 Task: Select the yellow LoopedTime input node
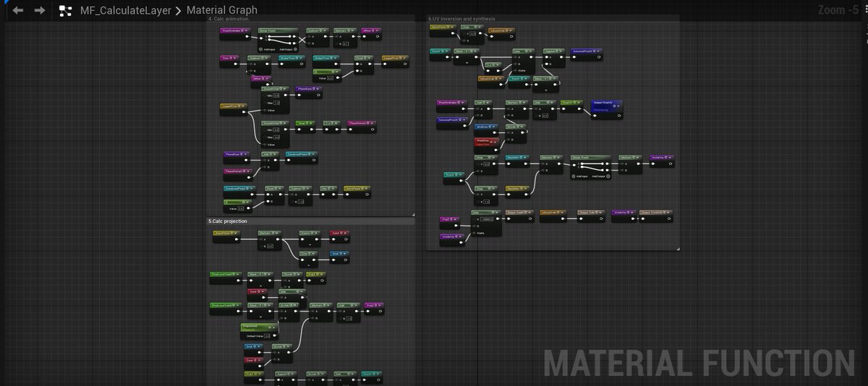click(x=233, y=109)
